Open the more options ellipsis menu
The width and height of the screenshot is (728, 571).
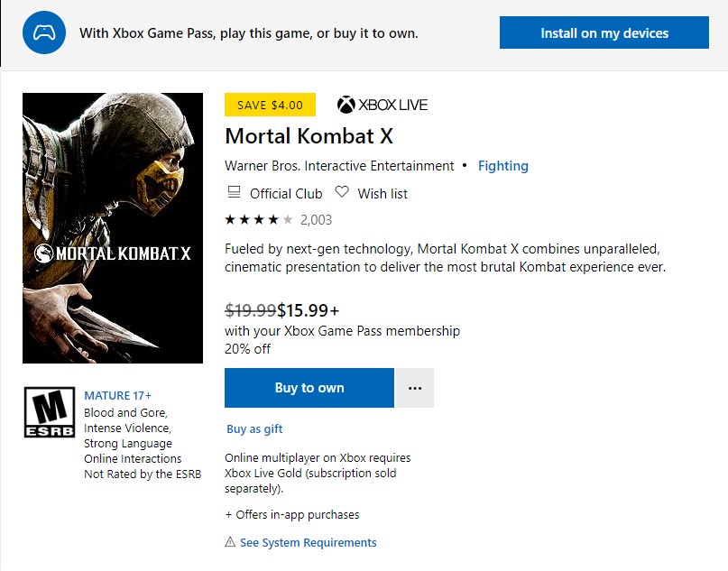click(415, 388)
